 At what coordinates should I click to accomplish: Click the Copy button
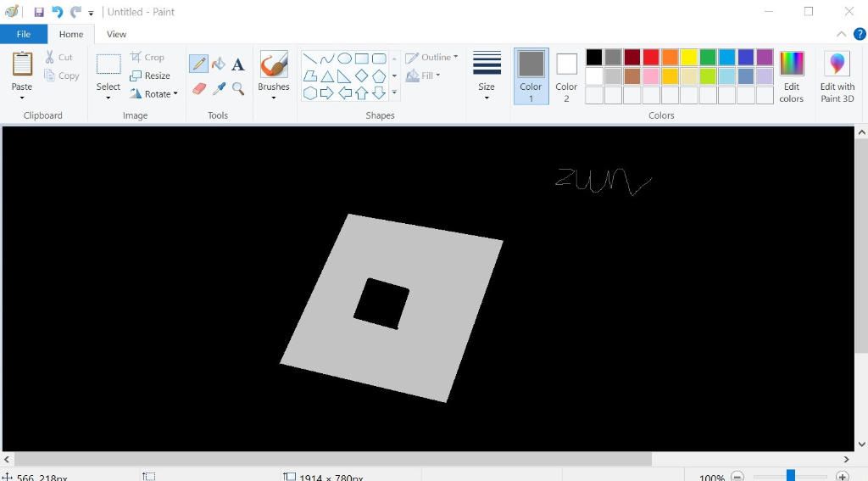click(61, 76)
